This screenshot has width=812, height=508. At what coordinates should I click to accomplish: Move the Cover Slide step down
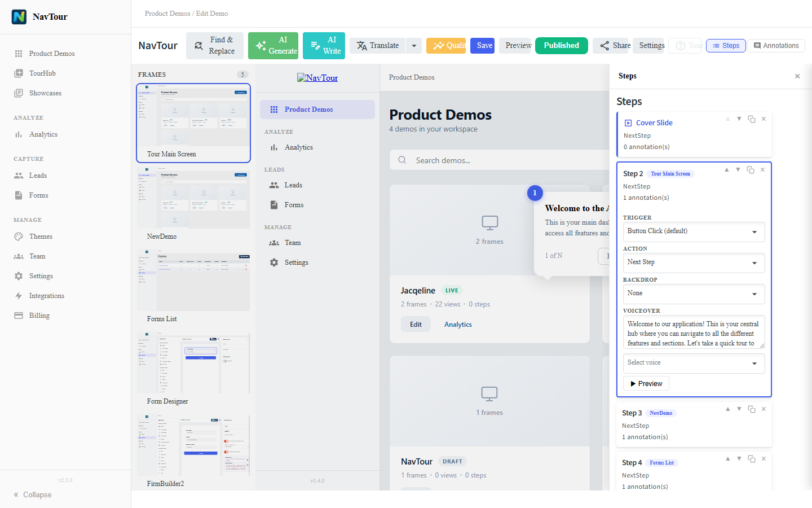(x=739, y=119)
